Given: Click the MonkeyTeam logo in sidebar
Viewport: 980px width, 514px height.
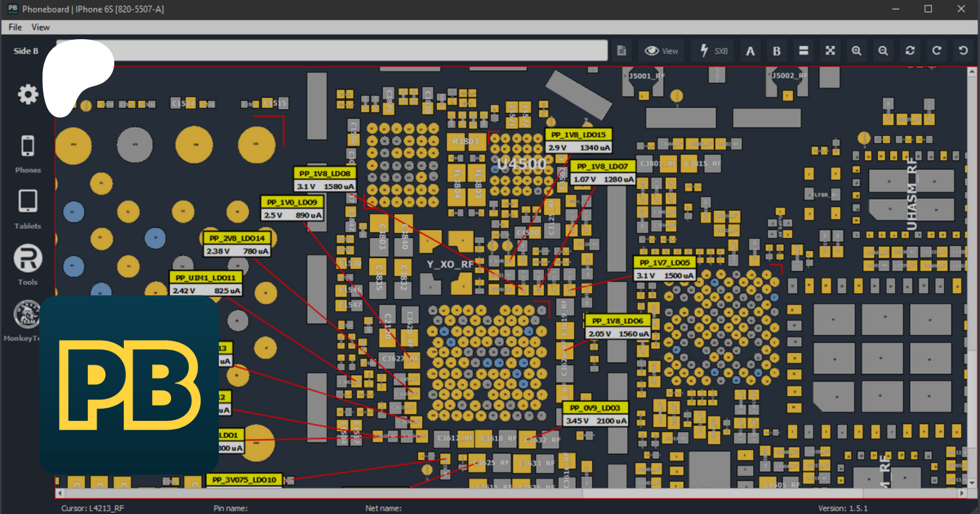Looking at the screenshot, I should [x=26, y=315].
